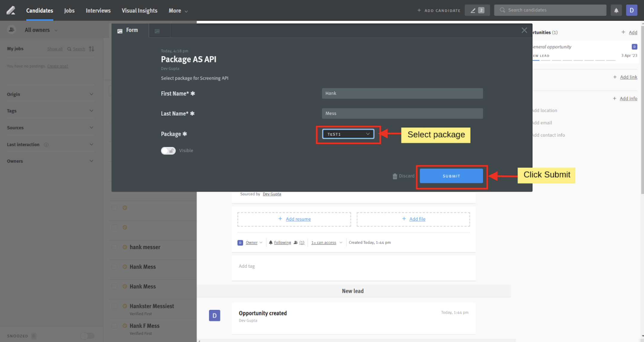This screenshot has height=342, width=644.
Task: Click Add Candidate
Action: tap(439, 10)
